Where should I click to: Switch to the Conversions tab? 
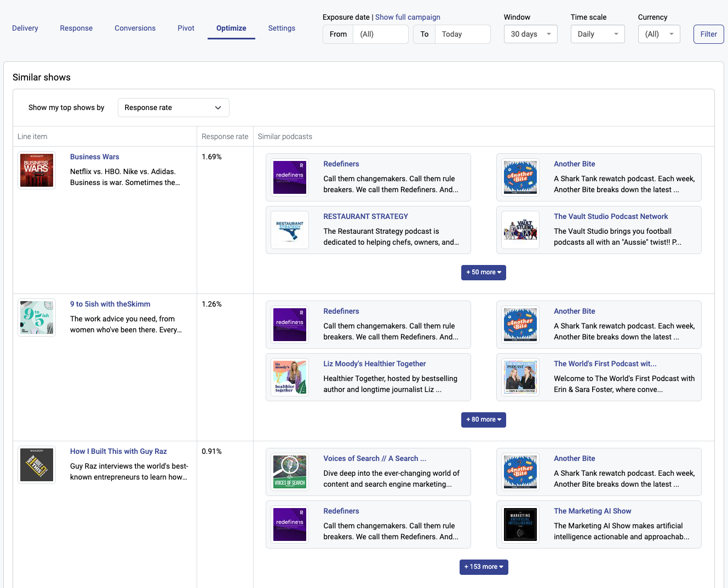[135, 28]
